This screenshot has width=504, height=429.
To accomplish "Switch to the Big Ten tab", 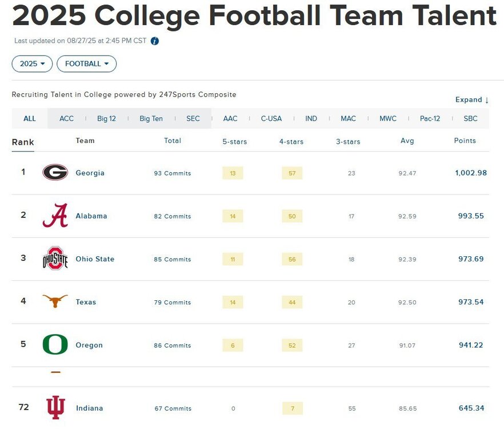I will [x=151, y=118].
